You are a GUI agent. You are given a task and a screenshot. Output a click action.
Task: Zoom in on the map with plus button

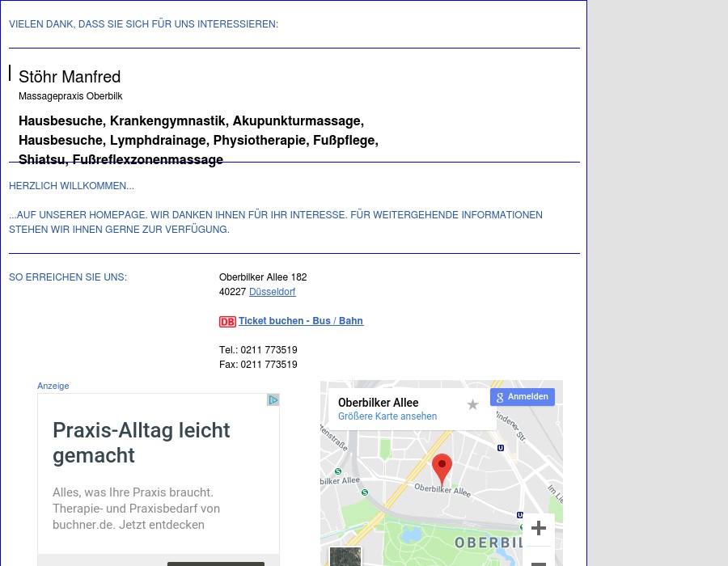click(539, 529)
